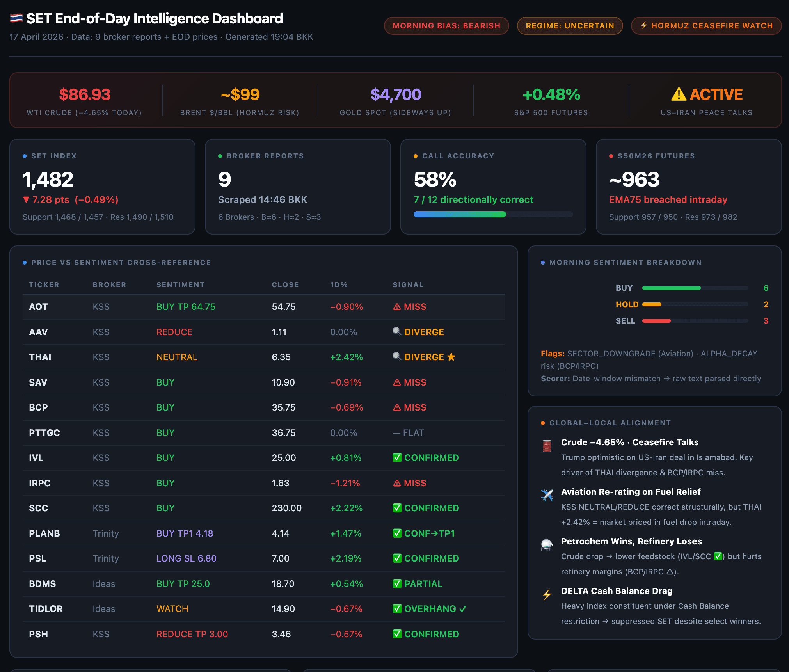Click the SIGNAL column header
This screenshot has width=789, height=672.
click(408, 285)
